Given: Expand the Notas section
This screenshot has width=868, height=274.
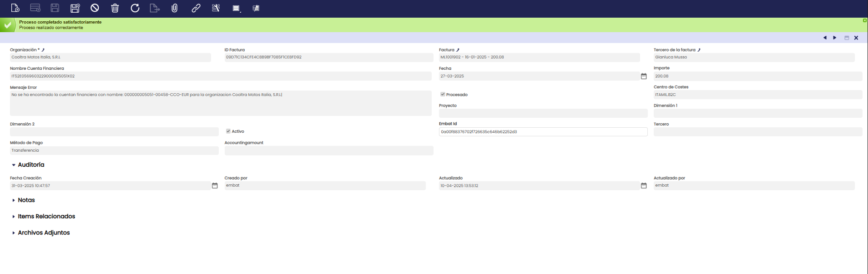Looking at the screenshot, I should 14,200.
